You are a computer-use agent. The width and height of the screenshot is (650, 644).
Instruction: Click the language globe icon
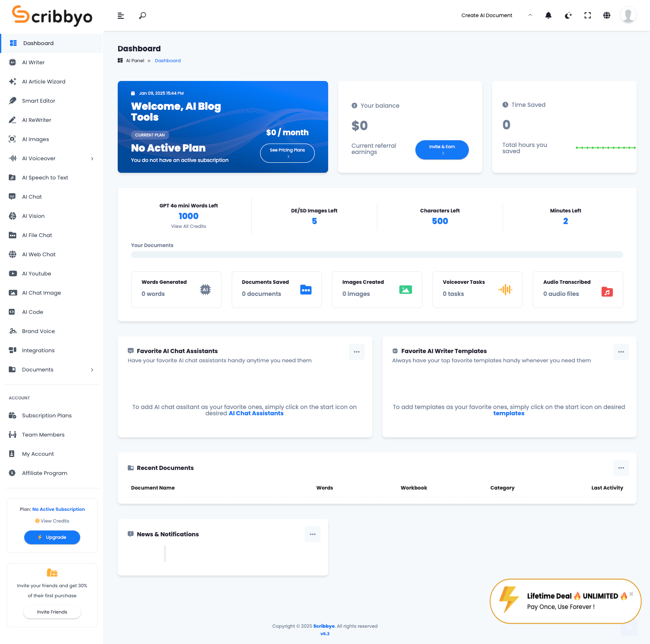pyautogui.click(x=607, y=15)
